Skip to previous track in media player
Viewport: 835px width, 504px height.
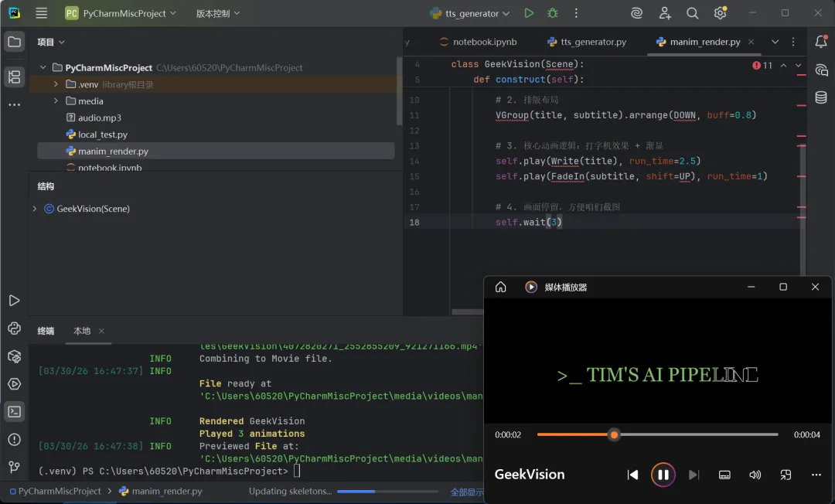(632, 475)
